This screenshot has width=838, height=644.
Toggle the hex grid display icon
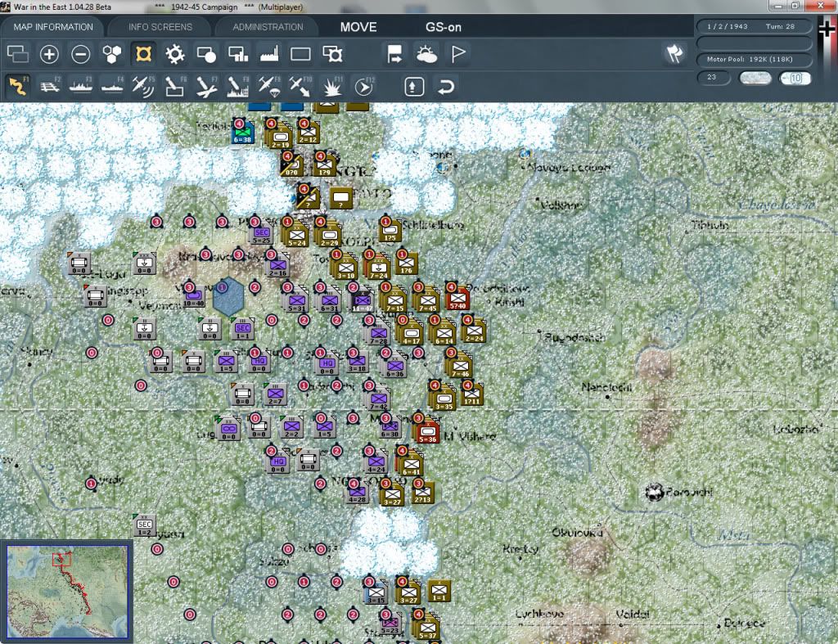(111, 54)
